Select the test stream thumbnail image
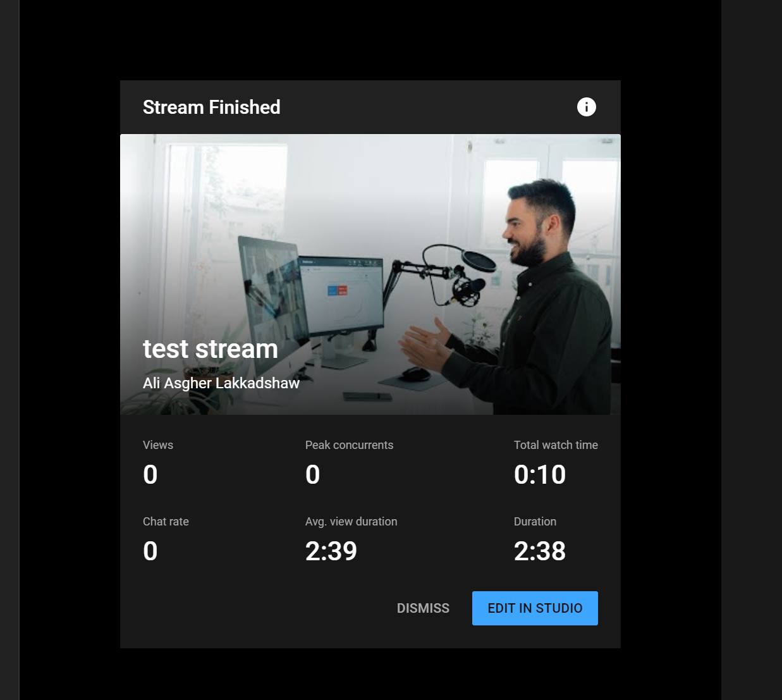 tap(370, 274)
